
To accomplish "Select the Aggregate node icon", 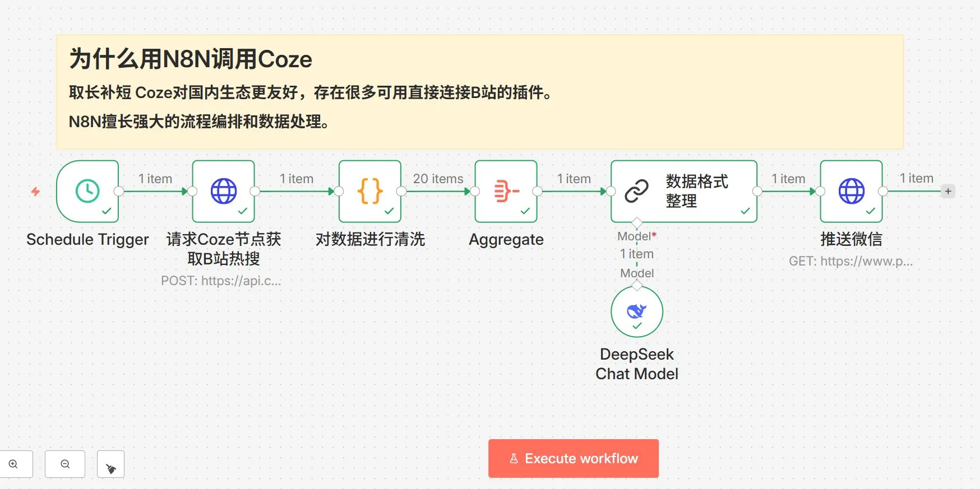I will [x=506, y=192].
